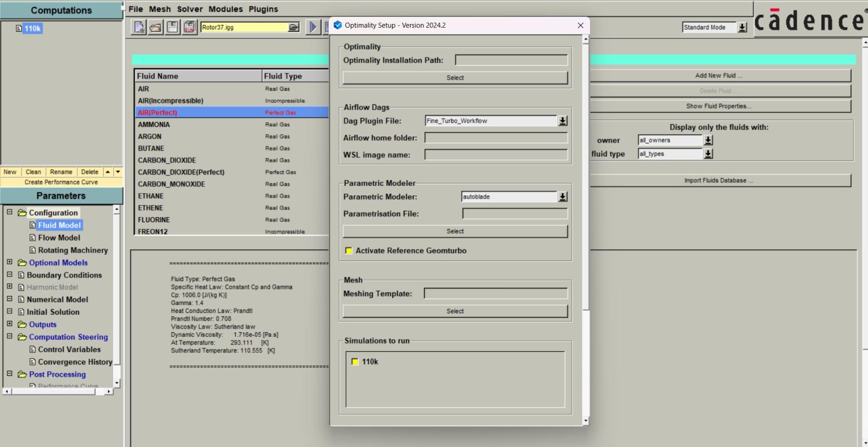Click the Save and Run icon
Viewport: 868px width, 447px height.
(189, 27)
